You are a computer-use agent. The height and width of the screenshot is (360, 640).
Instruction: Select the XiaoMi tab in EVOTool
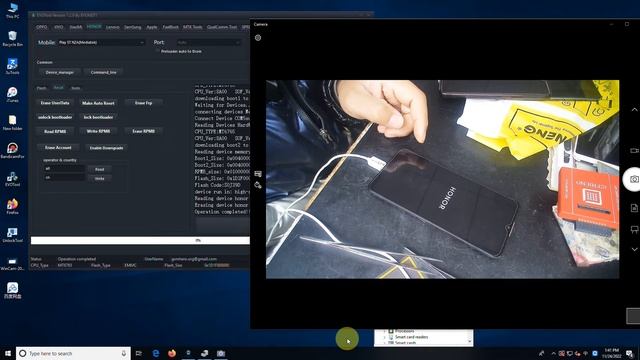pos(76,27)
